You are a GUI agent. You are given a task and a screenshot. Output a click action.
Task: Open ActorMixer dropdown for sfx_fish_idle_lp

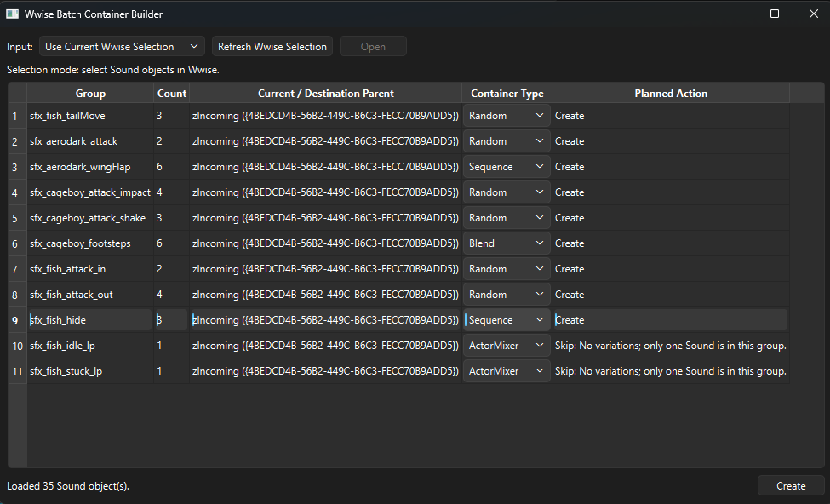tap(507, 345)
